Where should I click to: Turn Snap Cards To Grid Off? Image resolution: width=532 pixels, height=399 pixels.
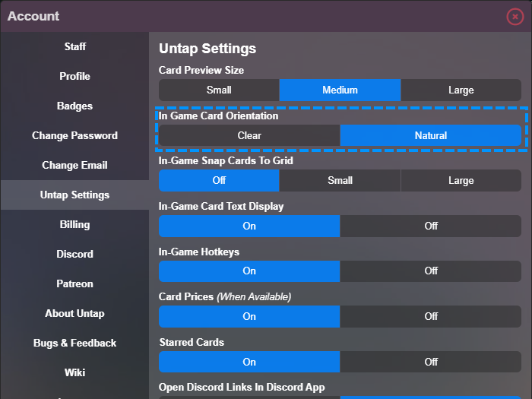pos(219,181)
